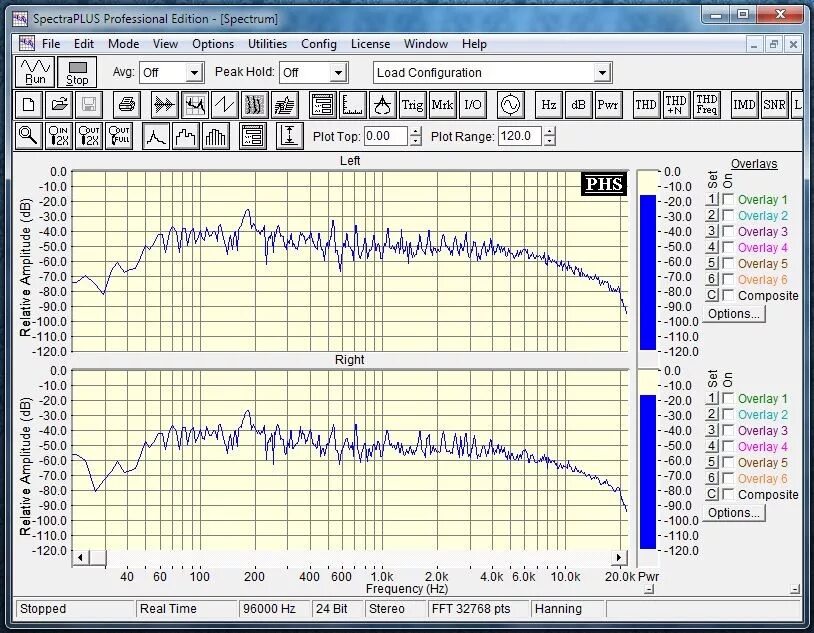The width and height of the screenshot is (814, 633).
Task: Zoom in 2X
Action: [58, 136]
